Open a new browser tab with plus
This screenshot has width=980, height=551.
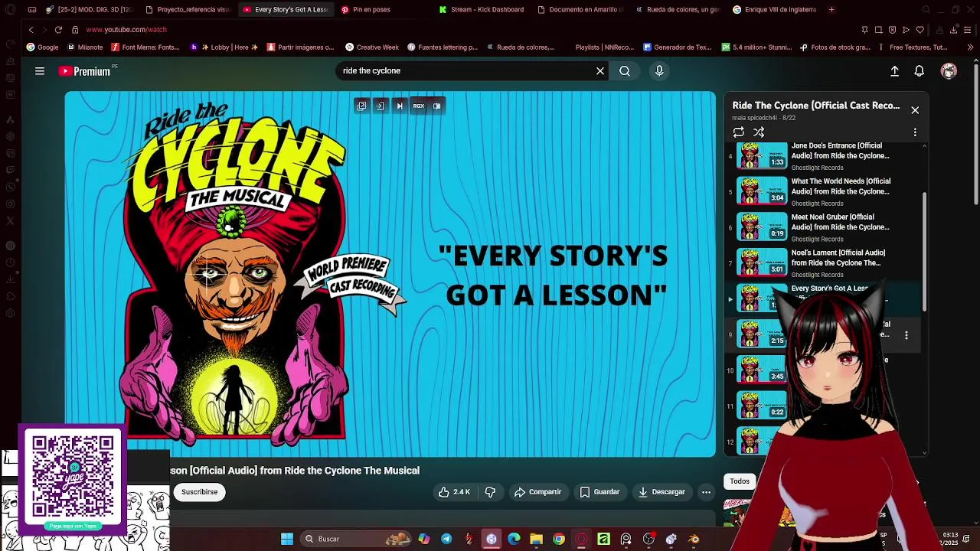point(831,10)
